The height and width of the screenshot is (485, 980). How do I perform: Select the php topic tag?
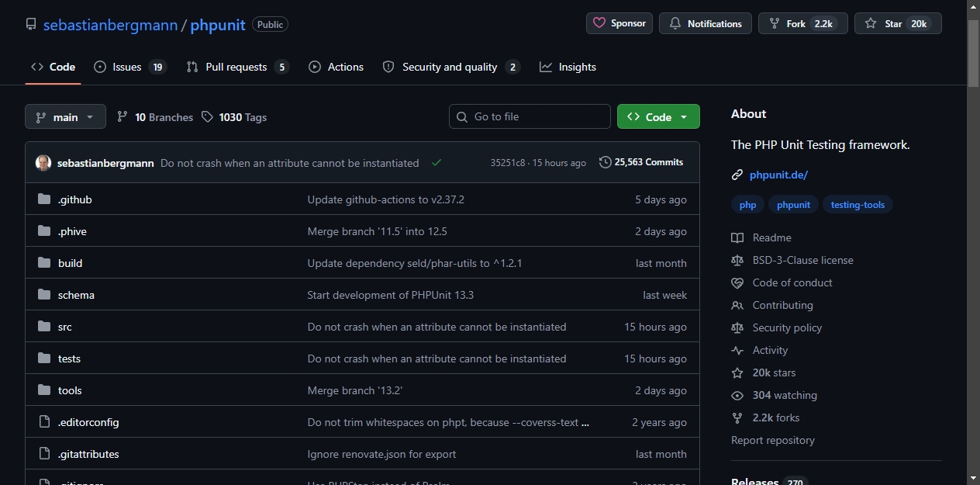coord(747,205)
